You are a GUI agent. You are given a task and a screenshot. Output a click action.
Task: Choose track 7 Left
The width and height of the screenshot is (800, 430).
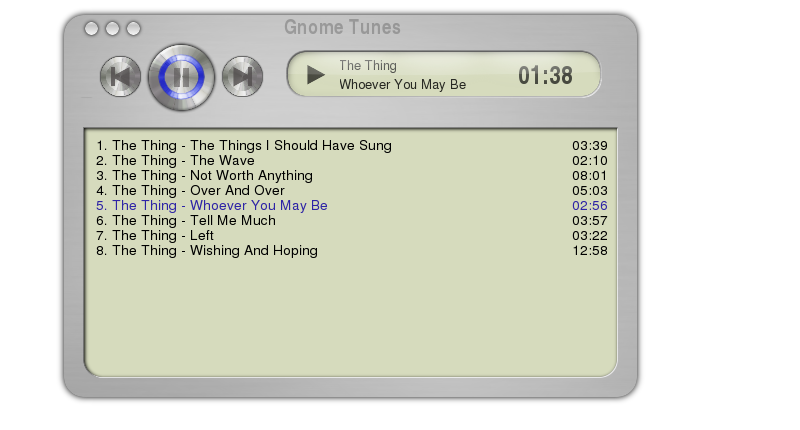(352, 235)
